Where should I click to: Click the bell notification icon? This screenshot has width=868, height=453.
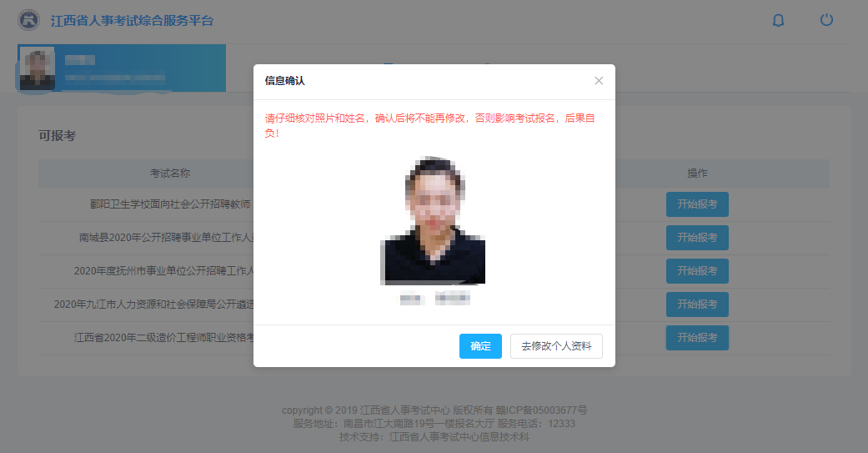coord(778,21)
